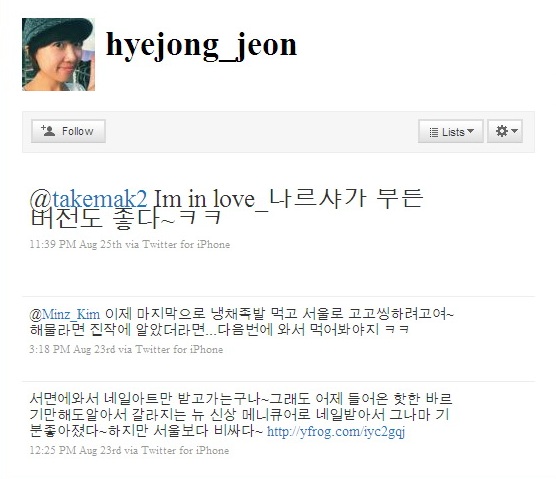Click the gear settings icon

[501, 131]
